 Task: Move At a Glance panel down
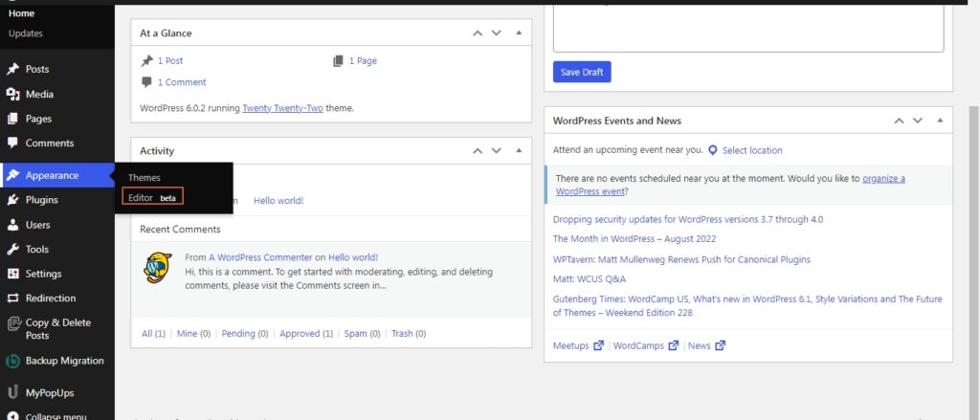(x=497, y=33)
